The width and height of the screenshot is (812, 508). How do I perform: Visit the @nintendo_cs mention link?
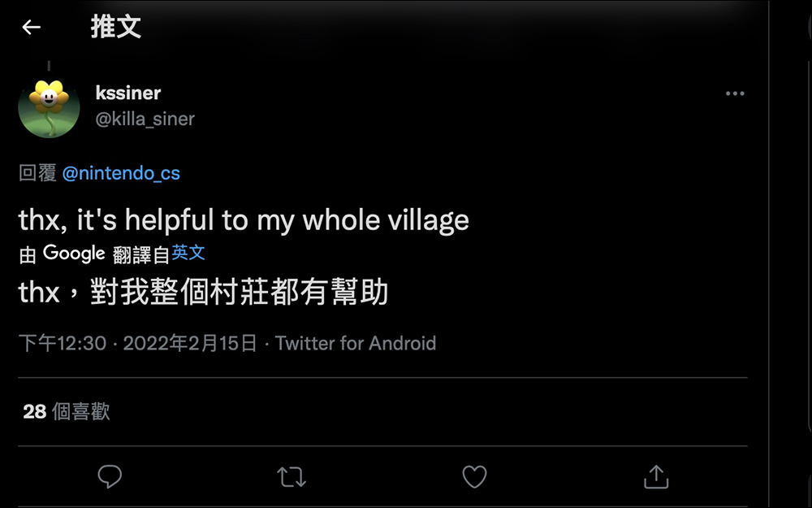(121, 173)
